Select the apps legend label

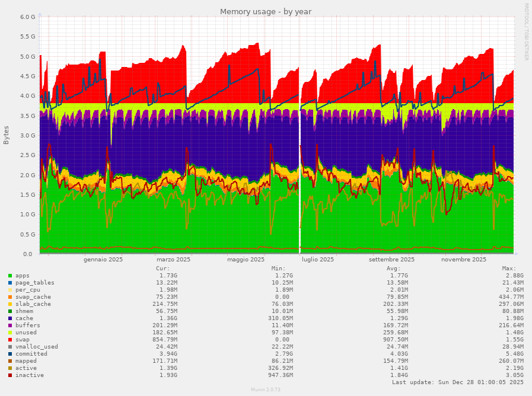point(24,276)
